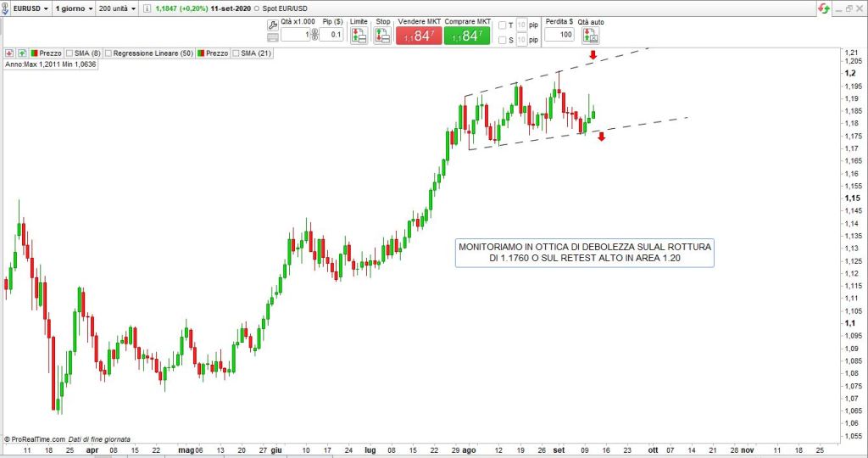Enable the SMA (8) indicator checkbox
The image size is (868, 458).
coord(70,53)
